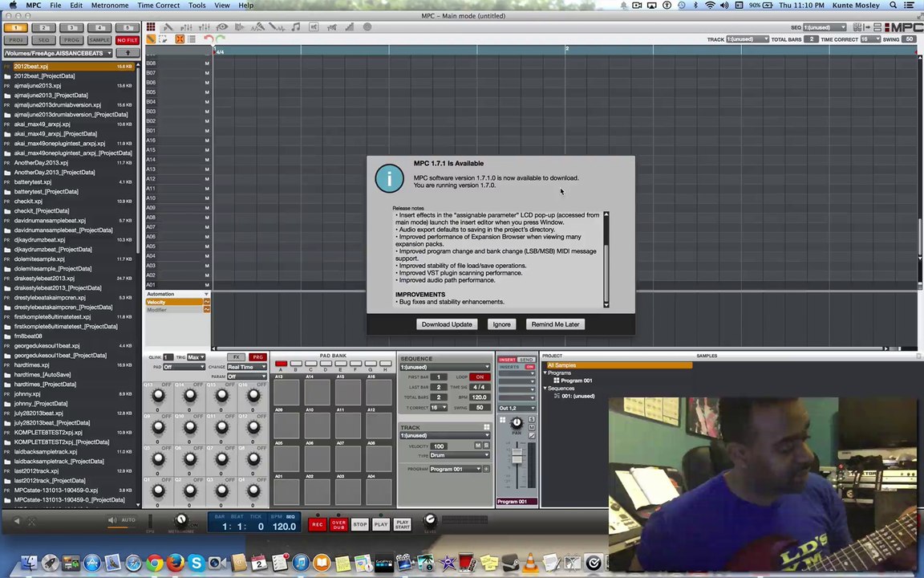This screenshot has height=578, width=924.
Task: Open Firefox from the Dock
Action: pos(175,564)
